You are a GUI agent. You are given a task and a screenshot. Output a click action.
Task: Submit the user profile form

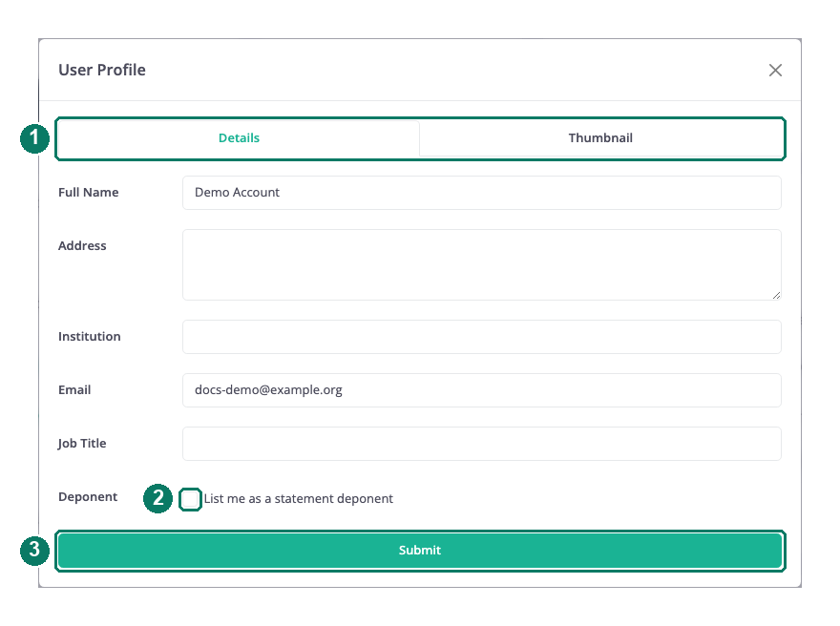tap(420, 551)
